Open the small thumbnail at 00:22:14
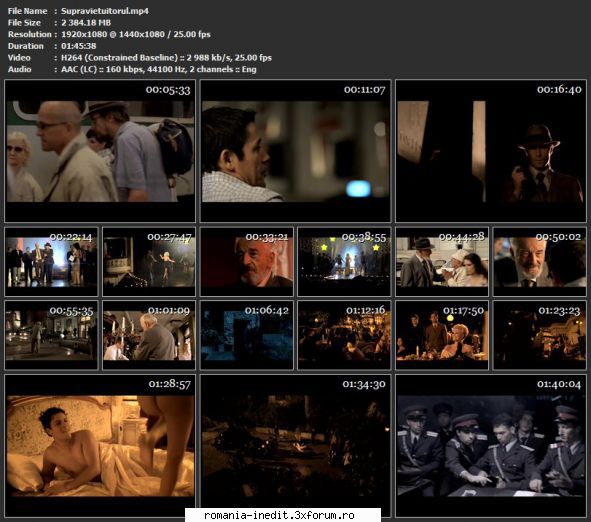The image size is (591, 522). coord(51,262)
